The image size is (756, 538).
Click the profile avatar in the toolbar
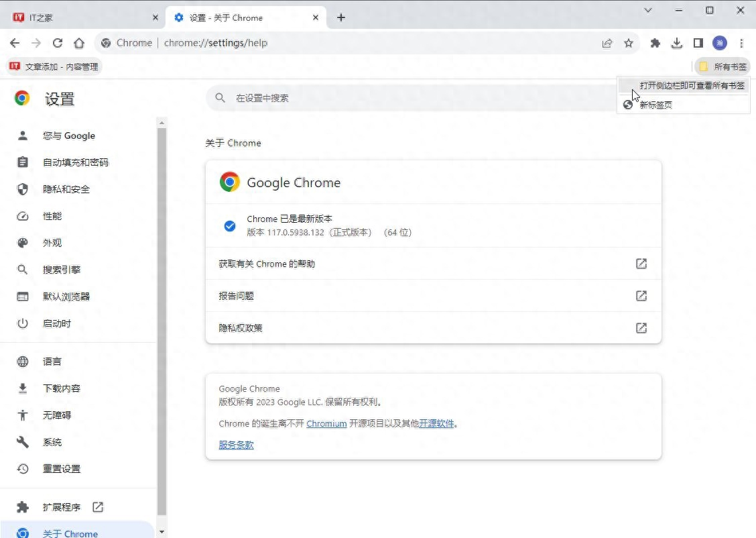pyautogui.click(x=719, y=42)
